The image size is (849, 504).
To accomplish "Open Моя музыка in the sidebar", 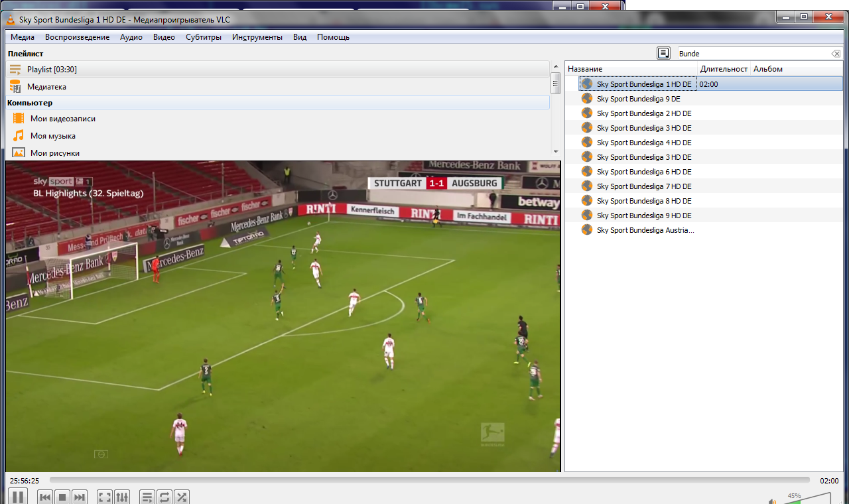I will (x=277, y=136).
